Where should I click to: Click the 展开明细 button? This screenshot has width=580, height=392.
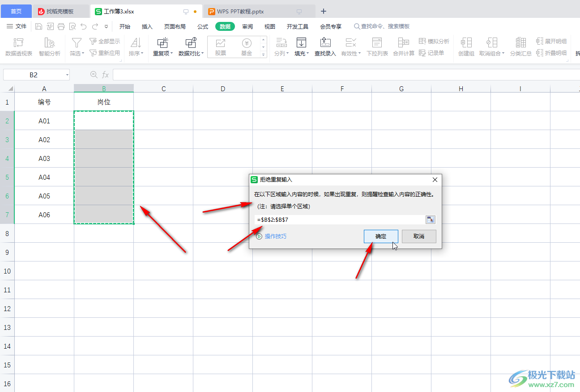[x=551, y=42]
